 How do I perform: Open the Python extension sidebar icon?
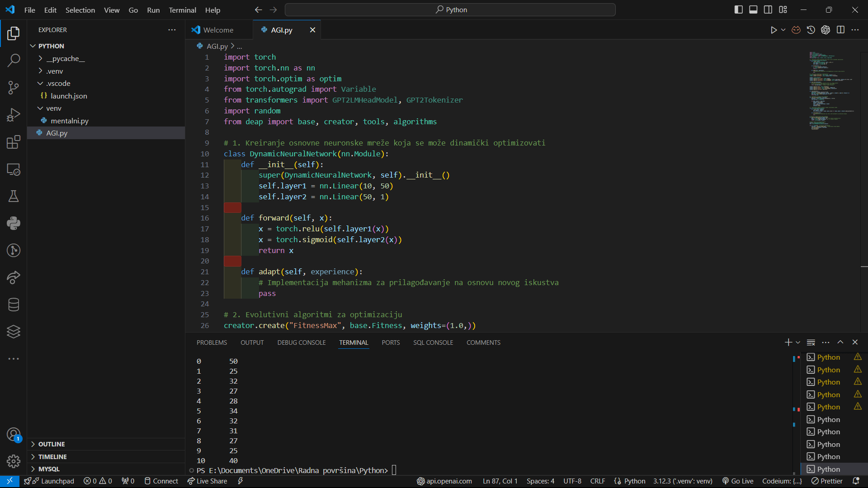14,223
